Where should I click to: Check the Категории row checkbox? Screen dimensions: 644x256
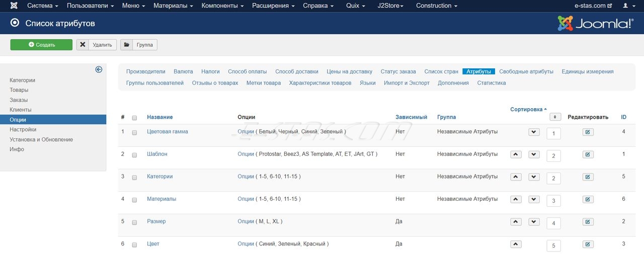134,178
